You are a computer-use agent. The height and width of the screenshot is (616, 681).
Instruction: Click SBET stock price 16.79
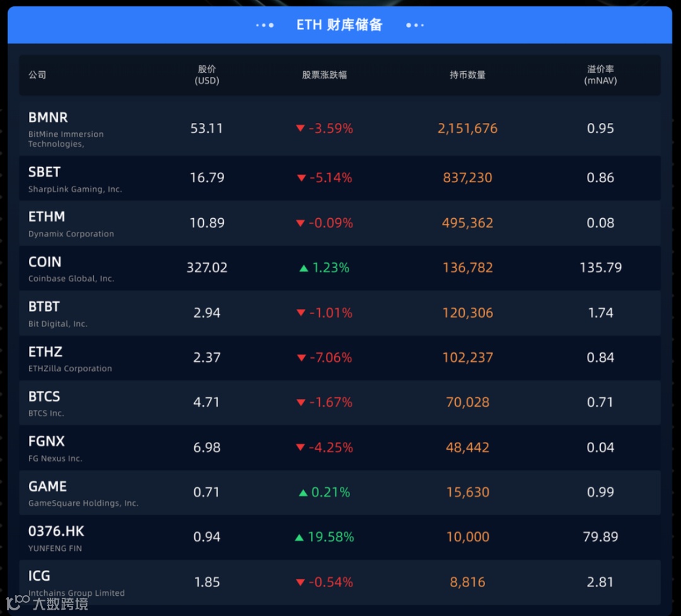[207, 177]
